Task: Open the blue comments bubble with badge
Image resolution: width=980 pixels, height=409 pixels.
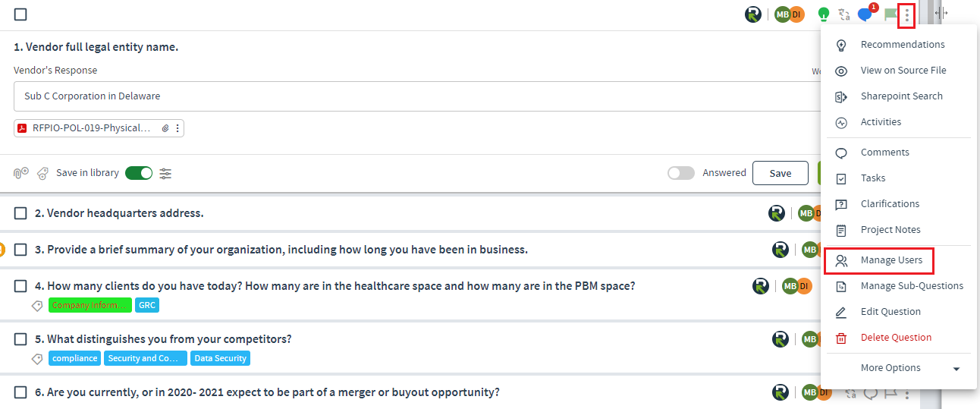Action: [x=865, y=14]
